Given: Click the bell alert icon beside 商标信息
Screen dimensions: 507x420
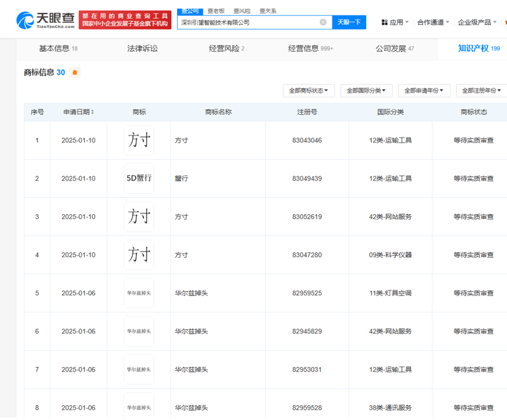Looking at the screenshot, I should [74, 72].
